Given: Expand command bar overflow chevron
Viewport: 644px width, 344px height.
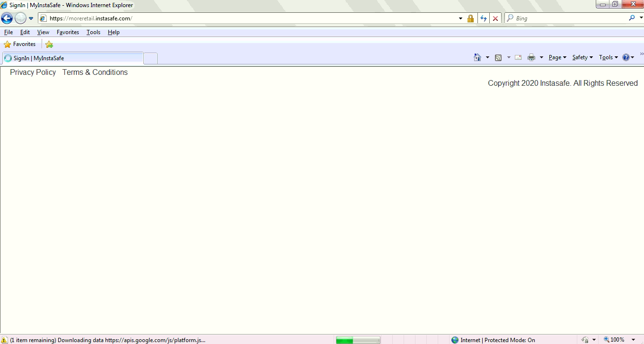Looking at the screenshot, I should [642, 54].
